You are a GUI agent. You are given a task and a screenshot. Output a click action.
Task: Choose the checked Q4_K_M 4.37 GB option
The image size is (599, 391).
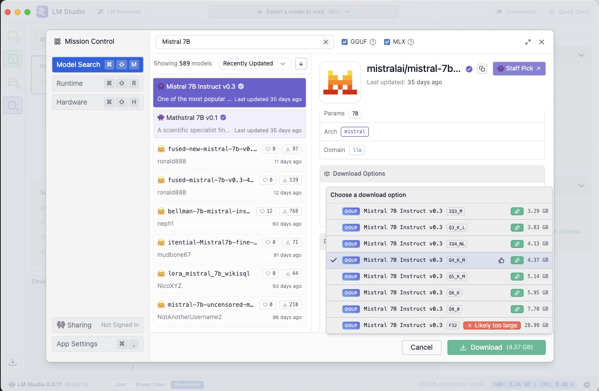439,260
